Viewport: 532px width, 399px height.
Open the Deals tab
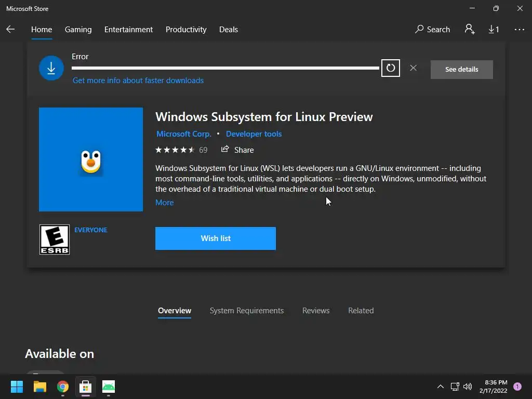click(x=229, y=30)
